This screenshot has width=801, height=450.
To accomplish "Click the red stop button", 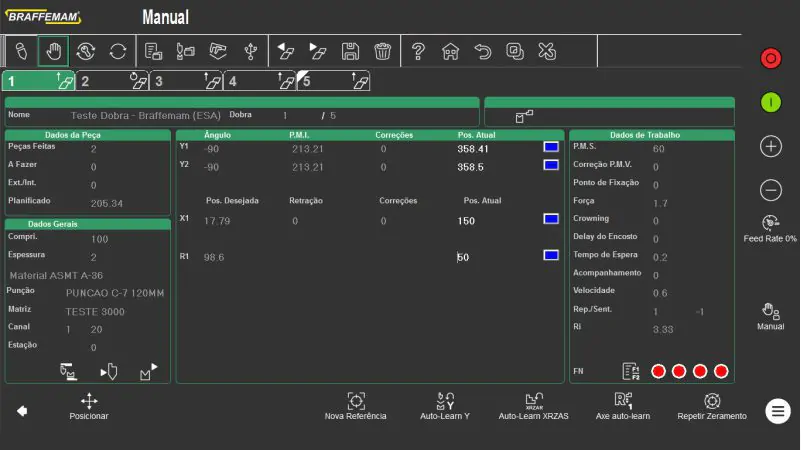I will pos(770,58).
